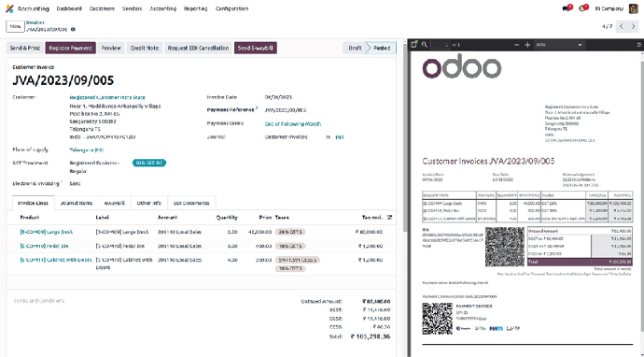Go to the next record arrow
Viewport: 644px width, 357px height.
[633, 26]
